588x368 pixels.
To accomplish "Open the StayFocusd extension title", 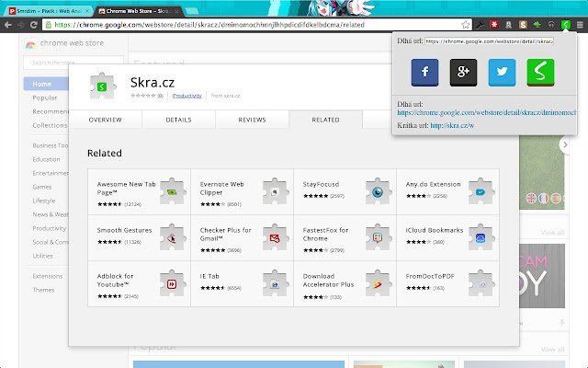I will click(x=321, y=184).
